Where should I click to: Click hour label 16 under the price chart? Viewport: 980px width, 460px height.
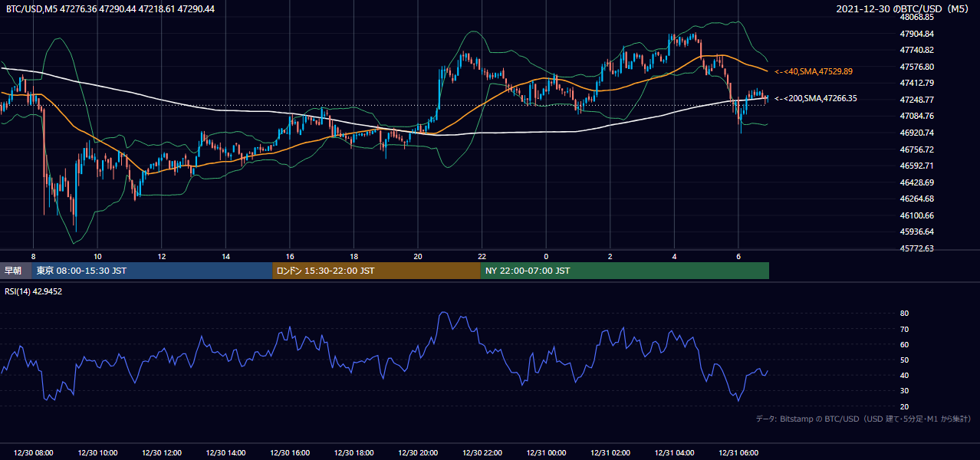(x=290, y=256)
